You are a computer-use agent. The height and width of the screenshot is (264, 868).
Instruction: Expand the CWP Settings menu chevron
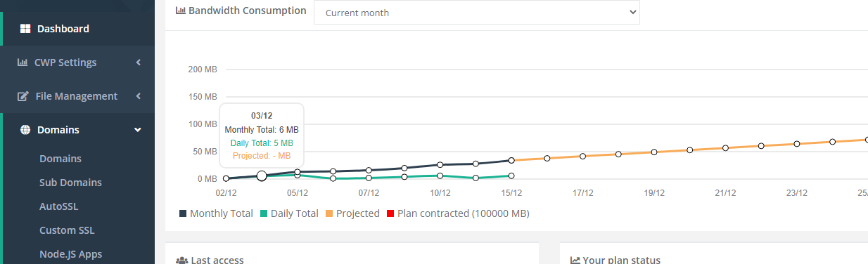click(139, 62)
